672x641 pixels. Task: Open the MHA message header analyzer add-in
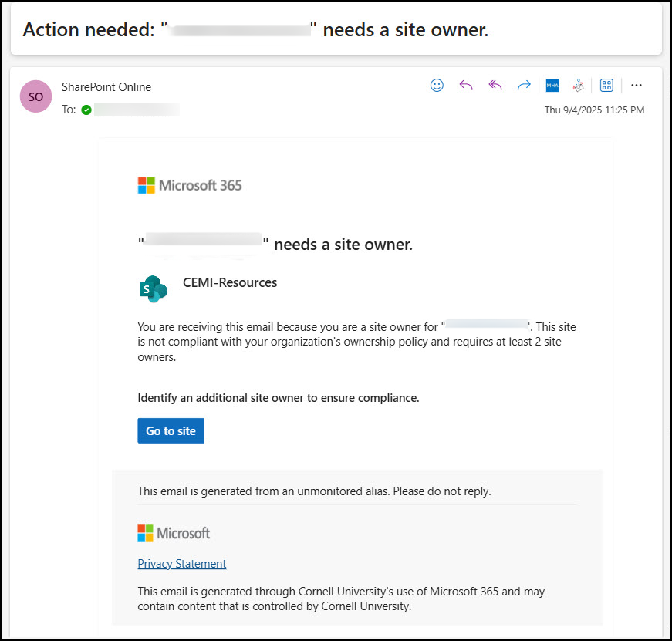(552, 86)
